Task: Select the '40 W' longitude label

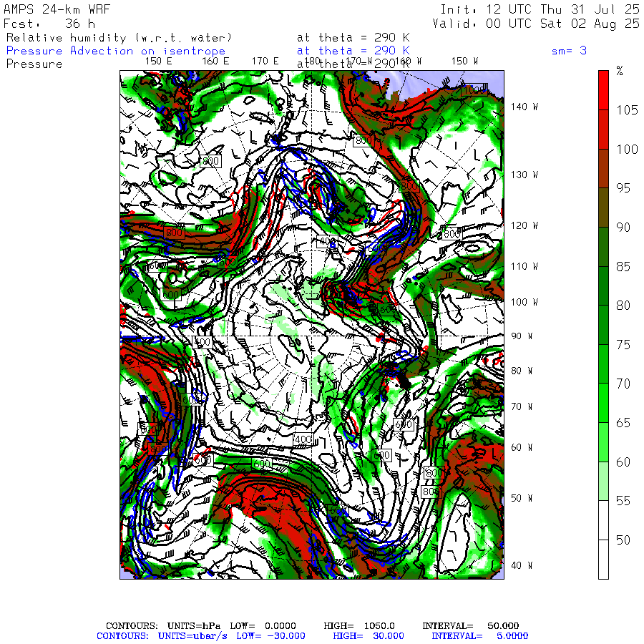Action: point(522,565)
